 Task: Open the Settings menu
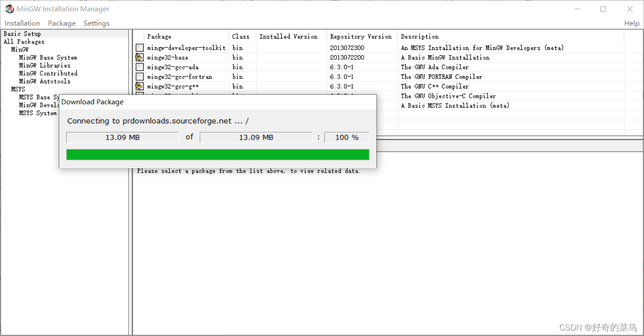coord(96,23)
